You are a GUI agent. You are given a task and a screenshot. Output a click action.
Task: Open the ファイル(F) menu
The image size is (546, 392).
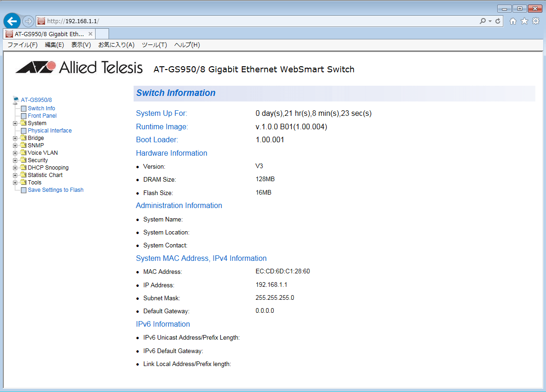tap(22, 45)
